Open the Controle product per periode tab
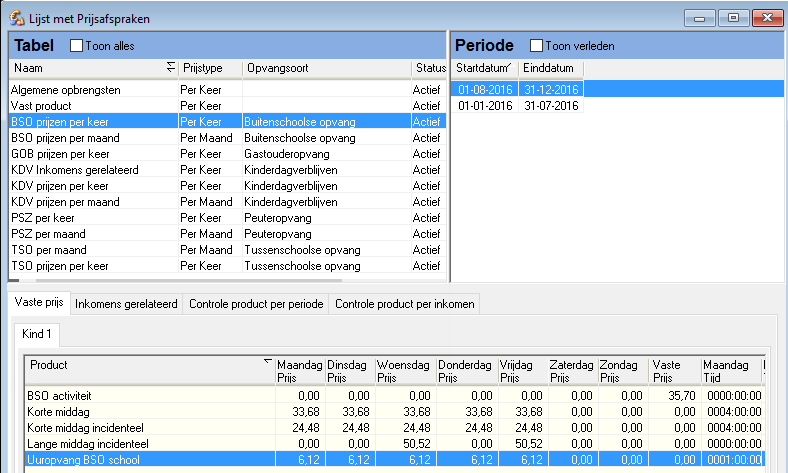788x473 pixels. click(256, 304)
